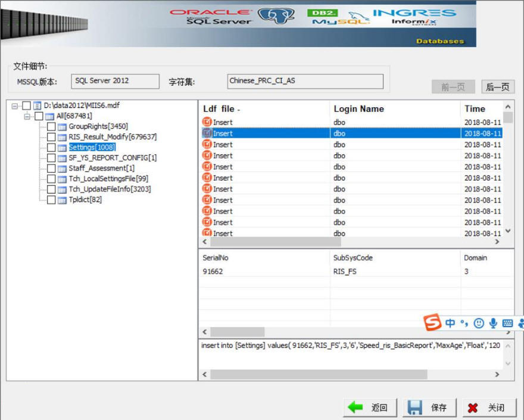
Task: Collapse the All[687481] tree node
Action: [x=27, y=116]
